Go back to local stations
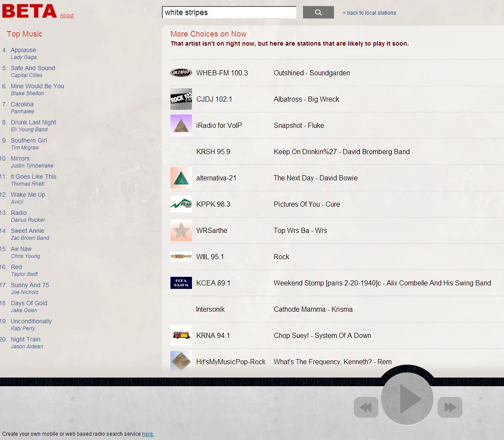 tap(369, 12)
